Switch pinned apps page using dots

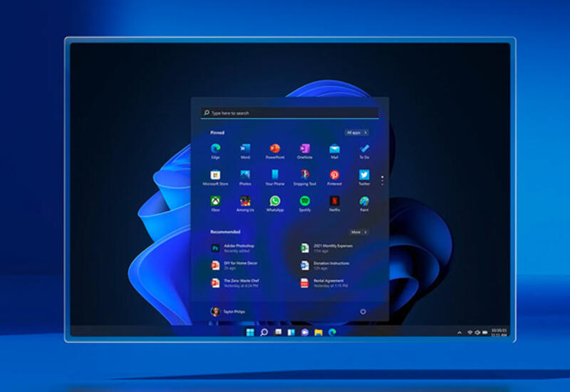pyautogui.click(x=382, y=180)
